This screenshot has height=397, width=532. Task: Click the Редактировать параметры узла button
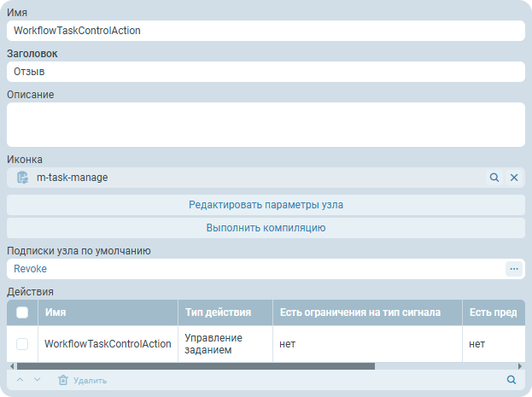pos(266,205)
